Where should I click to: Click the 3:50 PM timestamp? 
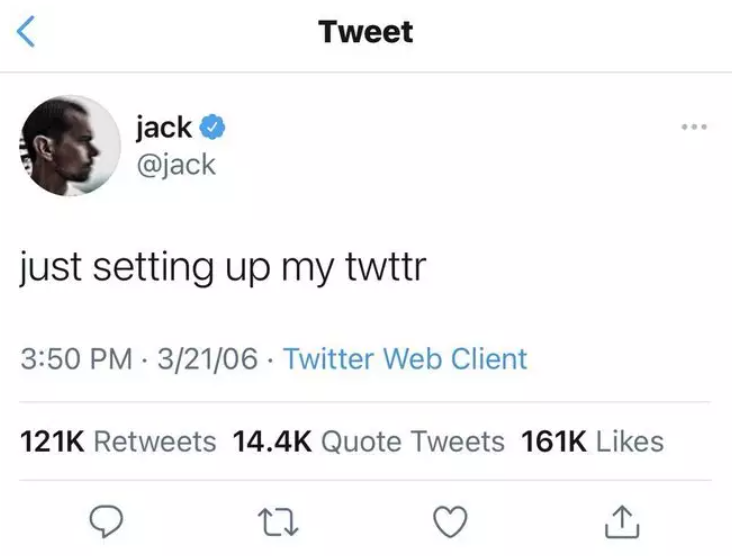[x=77, y=359]
